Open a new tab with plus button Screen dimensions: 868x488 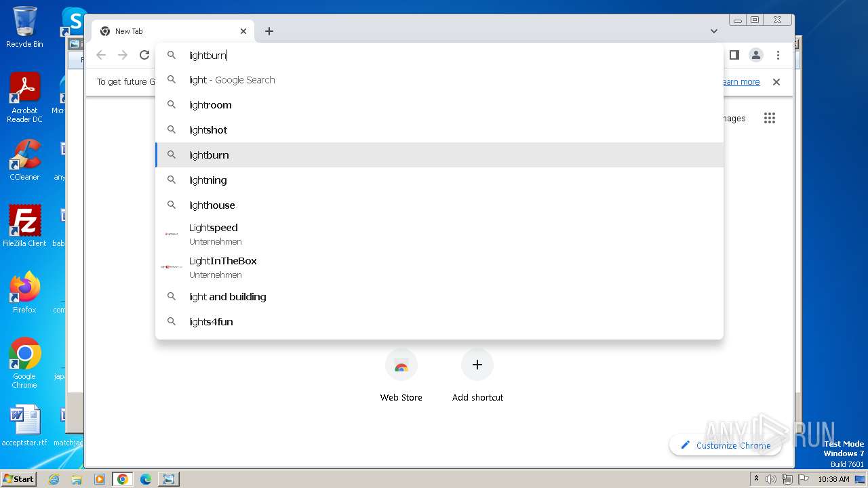(269, 31)
